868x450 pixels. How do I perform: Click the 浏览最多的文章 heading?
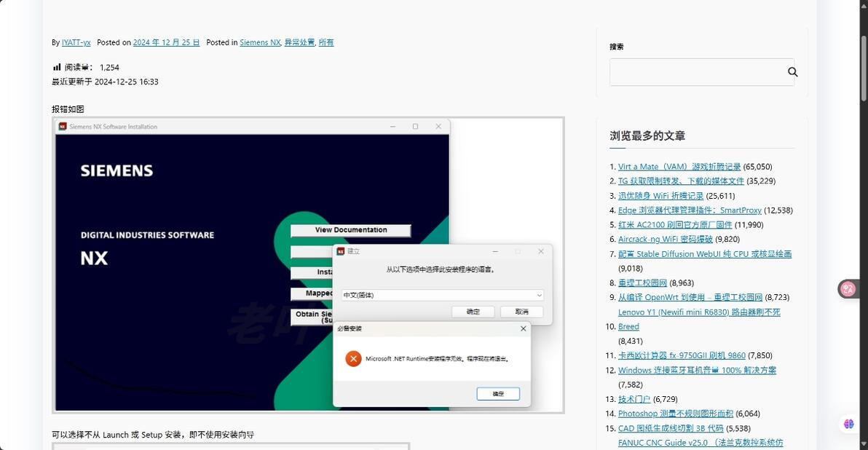(647, 135)
